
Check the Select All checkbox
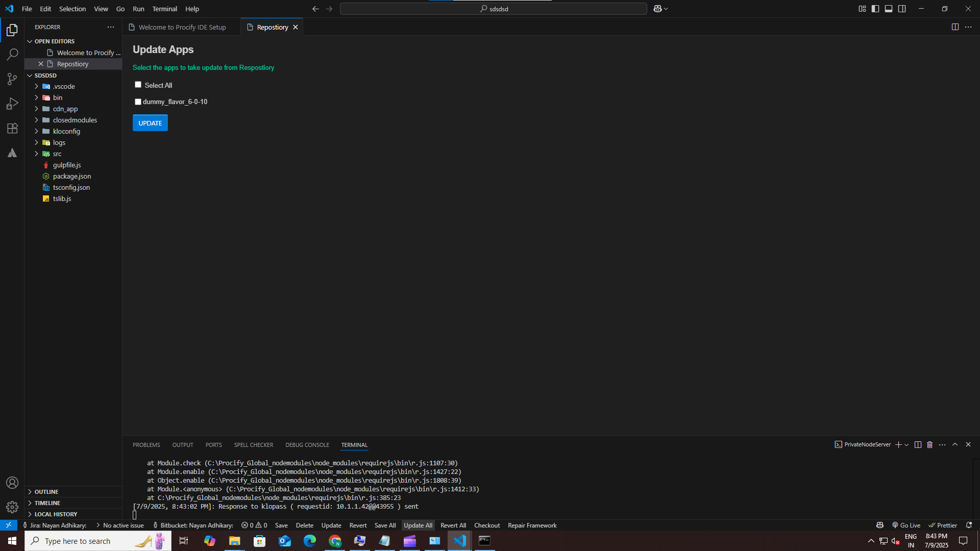138,85
